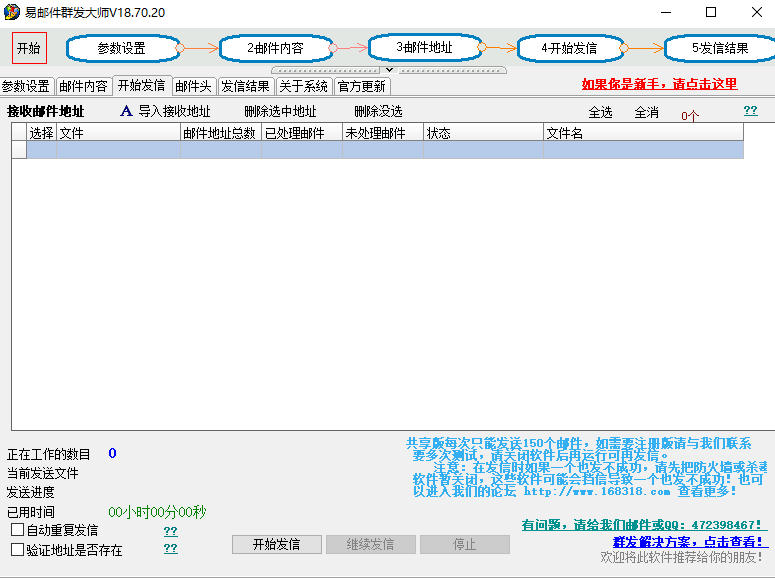Collapse the workflow panel using chevron arrow

[390, 70]
